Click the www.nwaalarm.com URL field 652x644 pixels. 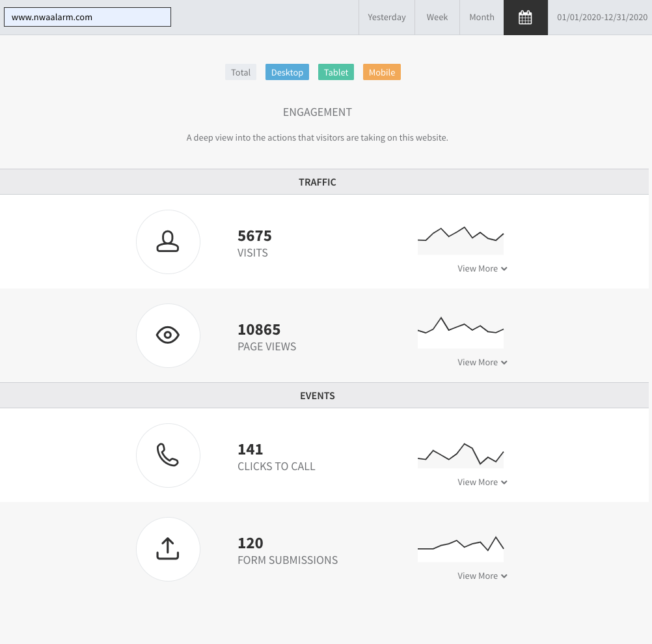(87, 17)
